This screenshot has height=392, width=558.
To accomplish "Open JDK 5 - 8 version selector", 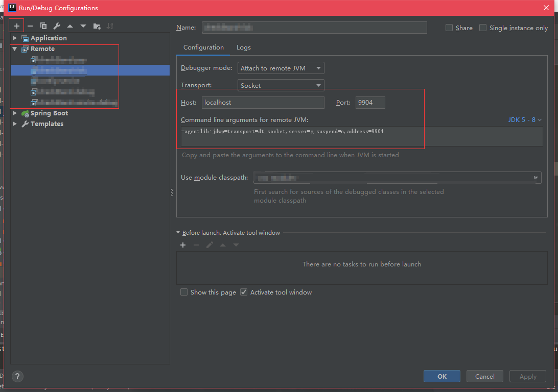I will click(525, 120).
